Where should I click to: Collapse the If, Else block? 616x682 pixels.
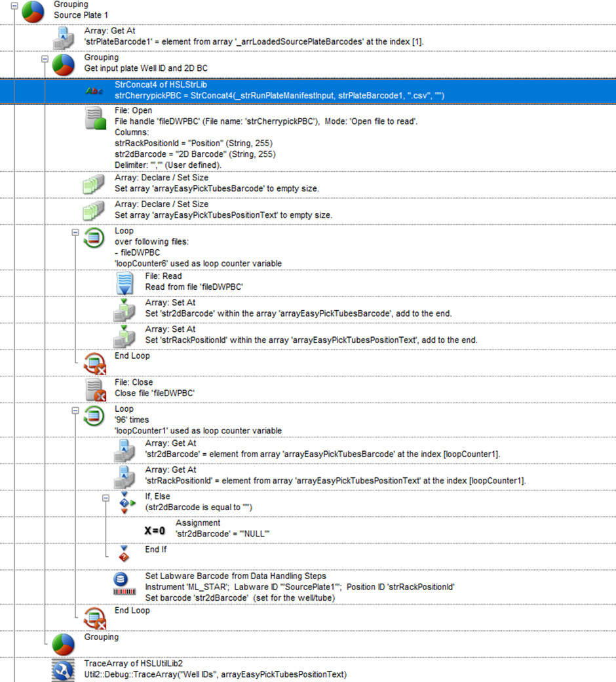pyautogui.click(x=106, y=498)
